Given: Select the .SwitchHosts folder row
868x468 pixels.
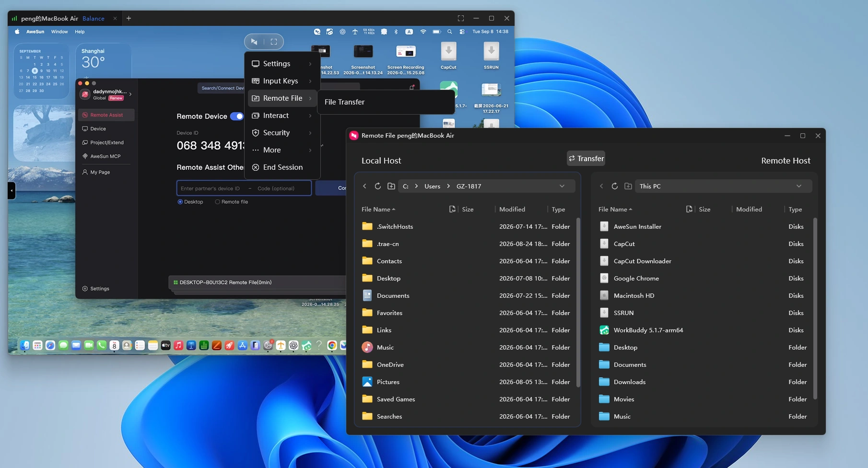Looking at the screenshot, I should pyautogui.click(x=465, y=226).
